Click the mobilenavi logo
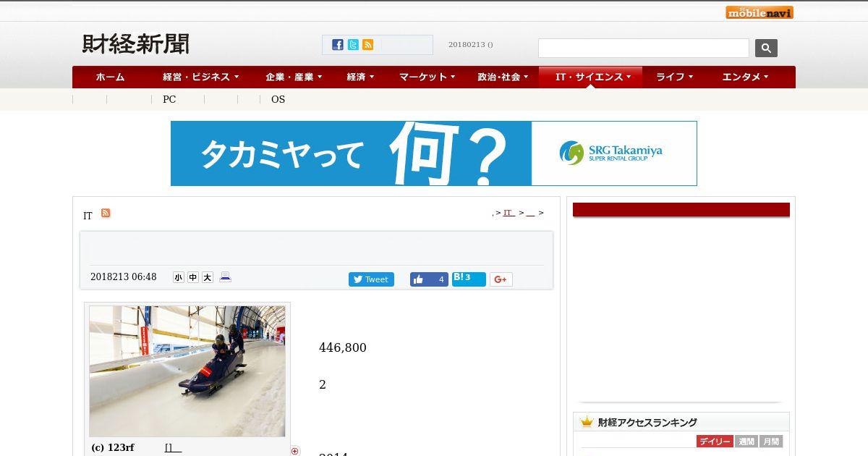 (x=759, y=12)
